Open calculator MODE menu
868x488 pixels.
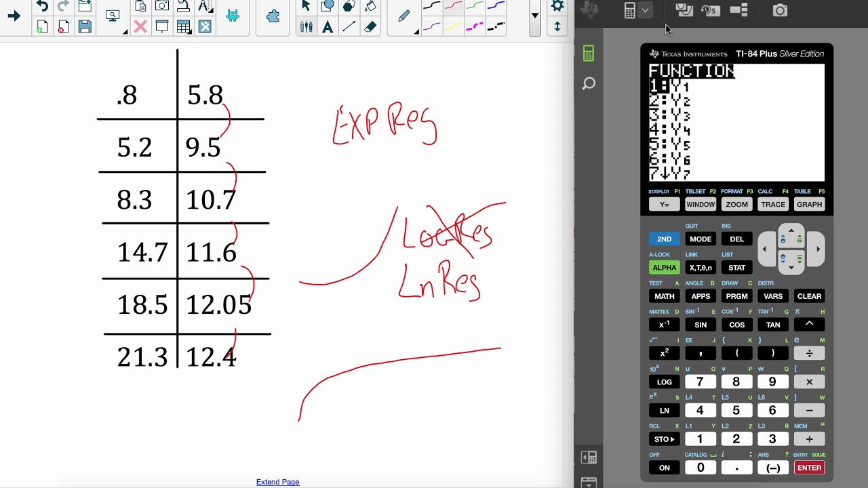701,239
